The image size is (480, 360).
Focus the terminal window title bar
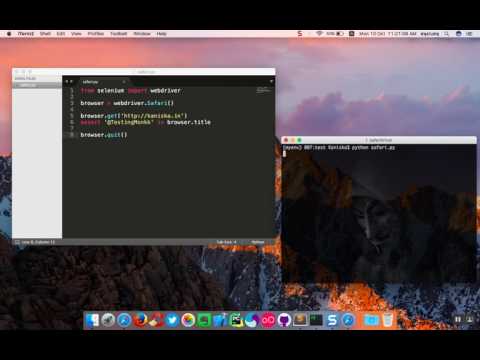[x=379, y=140]
